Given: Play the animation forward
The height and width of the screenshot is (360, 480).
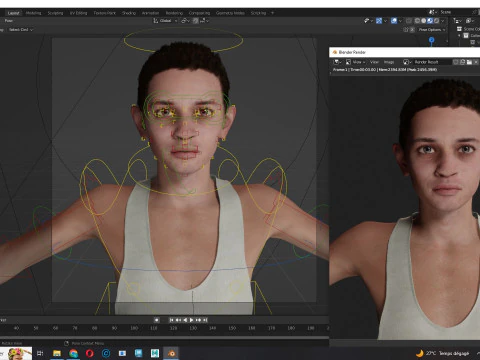Looking at the screenshot, I should coord(191,320).
